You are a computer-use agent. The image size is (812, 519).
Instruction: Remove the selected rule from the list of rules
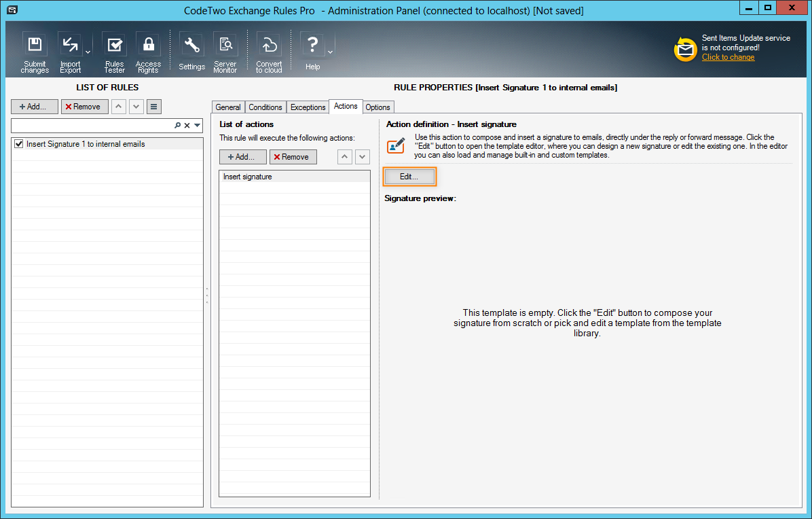tap(84, 107)
